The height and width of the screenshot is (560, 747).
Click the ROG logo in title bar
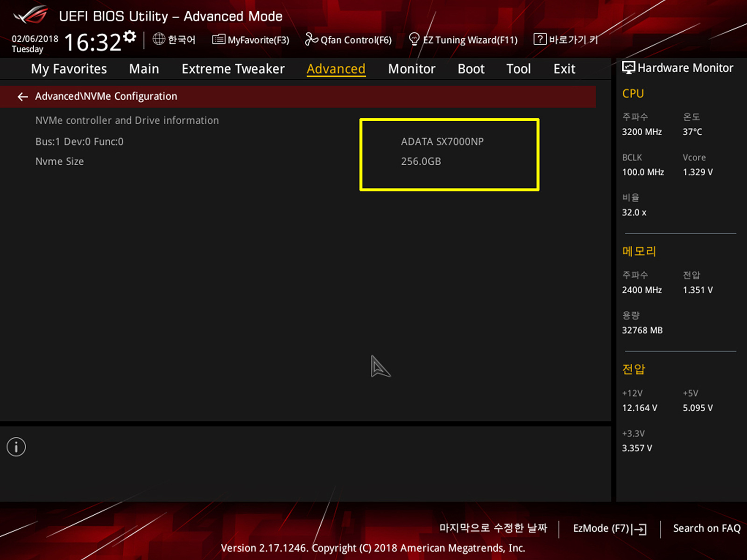30,15
